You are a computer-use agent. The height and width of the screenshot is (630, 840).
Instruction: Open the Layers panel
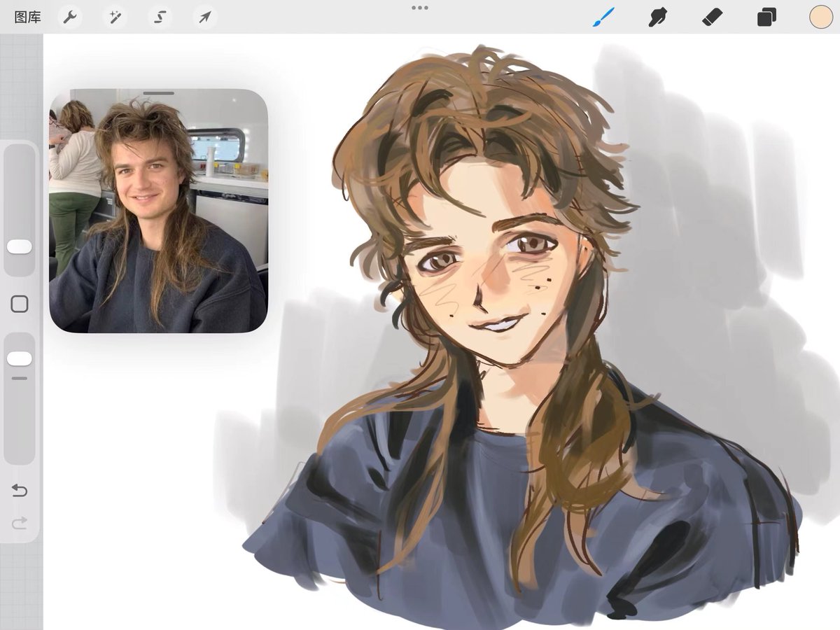coord(766,17)
